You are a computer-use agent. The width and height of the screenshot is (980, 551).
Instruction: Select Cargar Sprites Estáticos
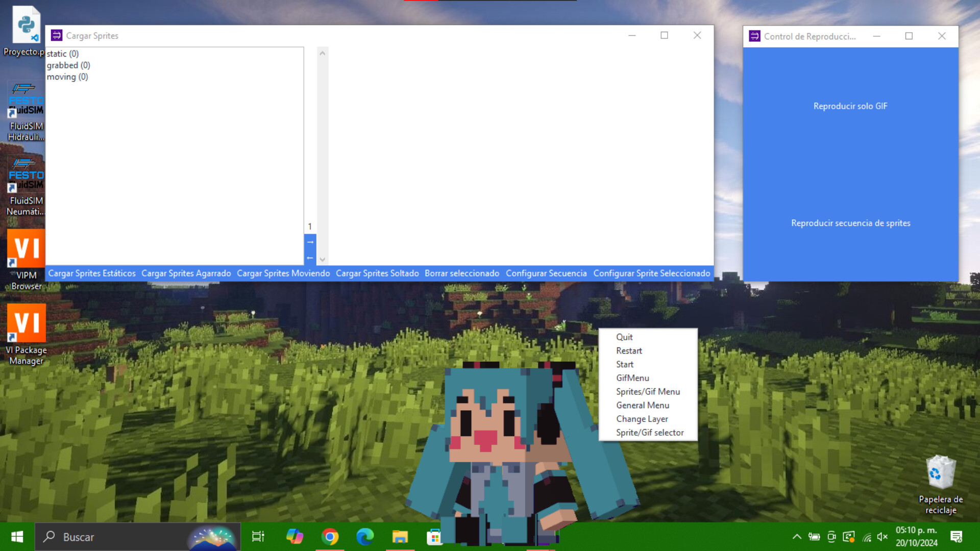91,273
